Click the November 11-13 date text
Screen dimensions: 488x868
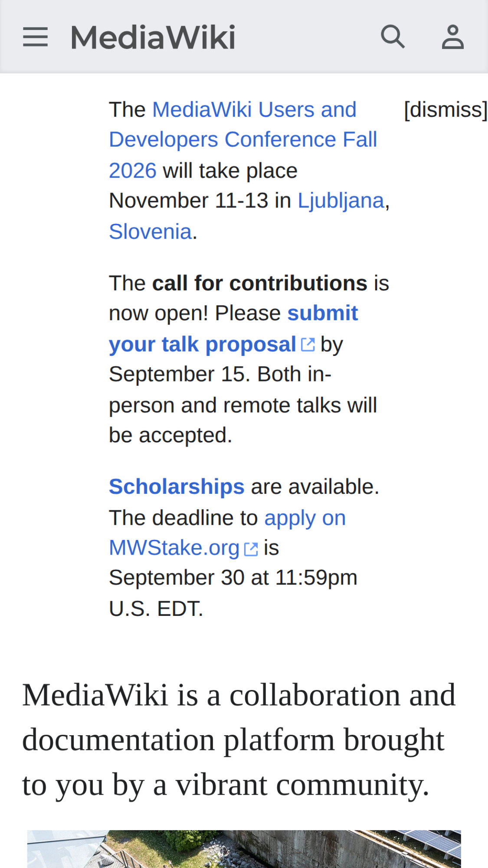(189, 201)
